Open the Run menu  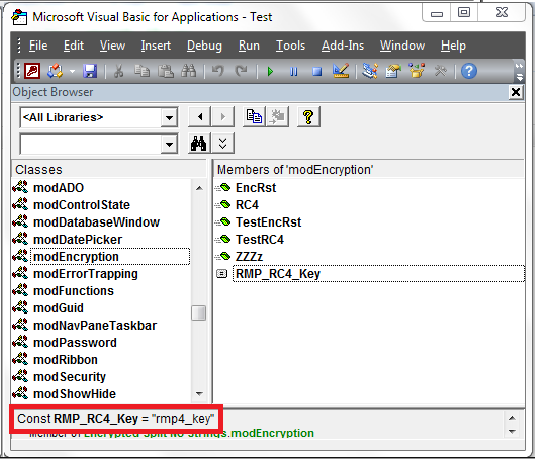tap(249, 45)
